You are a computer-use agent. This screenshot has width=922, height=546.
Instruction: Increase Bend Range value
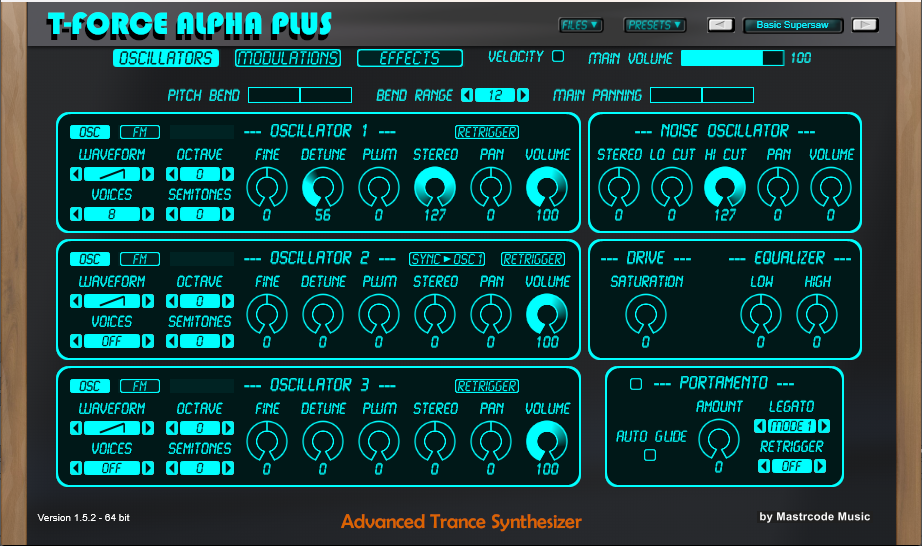point(523,95)
